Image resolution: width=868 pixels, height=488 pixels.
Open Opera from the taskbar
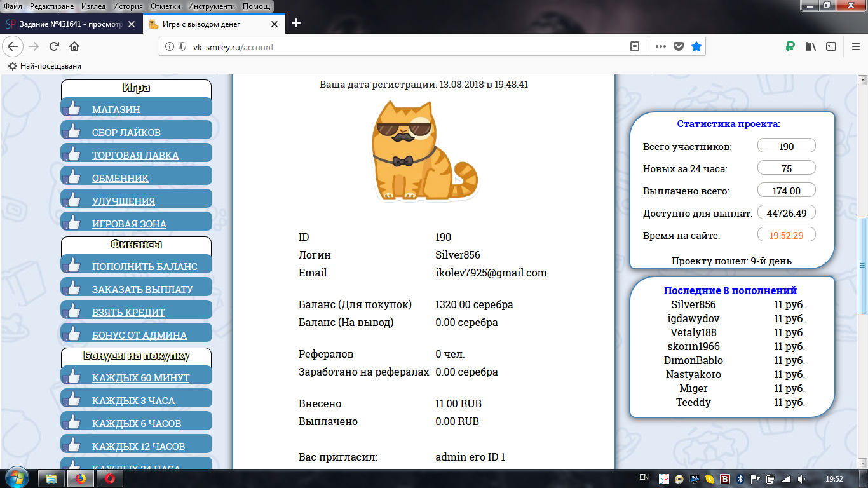tap(110, 478)
